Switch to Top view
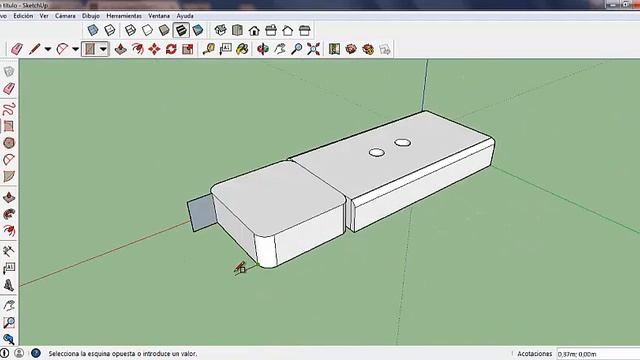640x360 pixels. click(x=237, y=30)
